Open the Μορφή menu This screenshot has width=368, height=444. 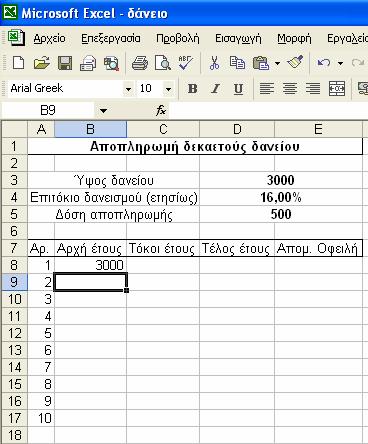[294, 38]
